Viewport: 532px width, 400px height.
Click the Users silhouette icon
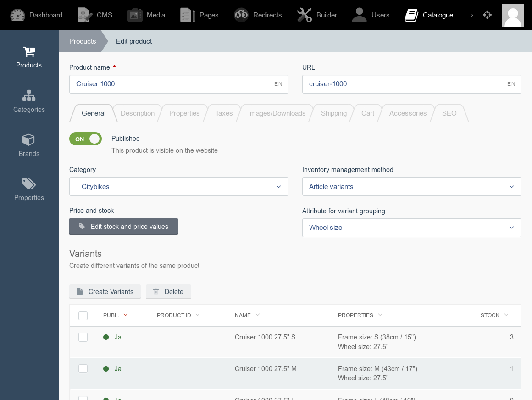tap(359, 15)
